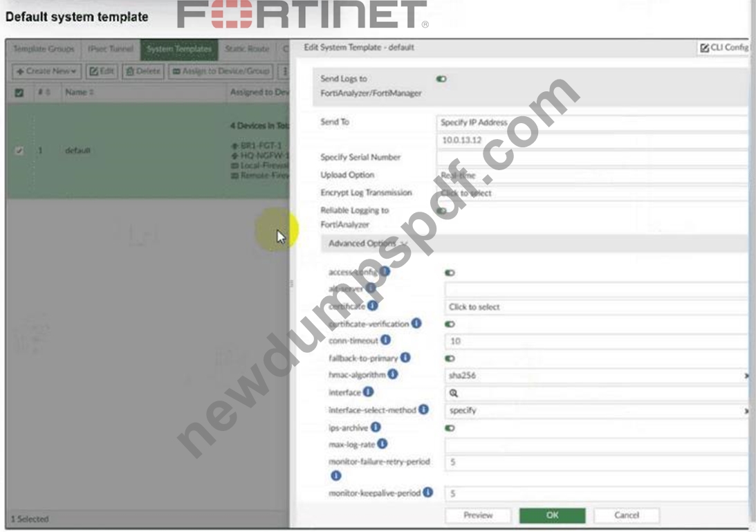This screenshot has width=756, height=532.
Task: Open the Encrypt Log Transmission selector
Action: coord(593,194)
